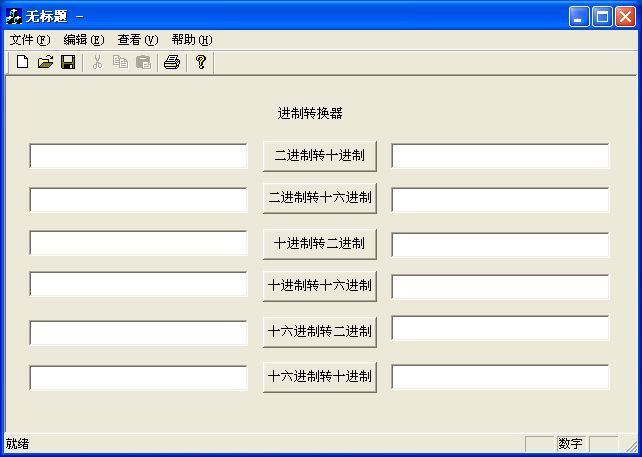Click the Copy toolbar icon
This screenshot has width=642, height=457.
[x=120, y=62]
